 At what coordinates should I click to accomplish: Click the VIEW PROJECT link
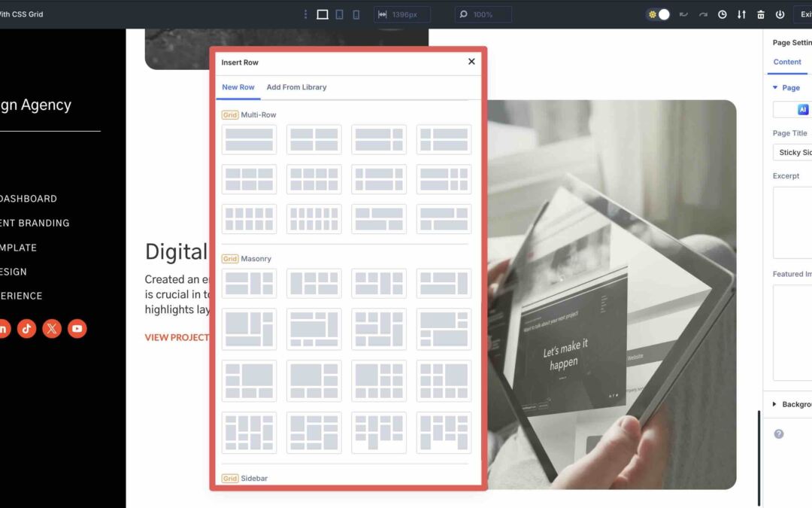pos(175,337)
